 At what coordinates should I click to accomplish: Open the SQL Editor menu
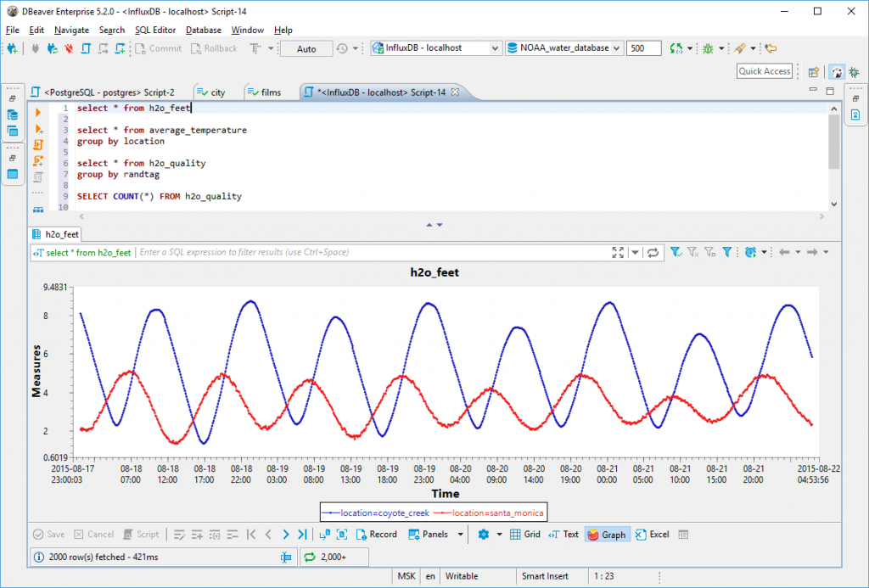click(x=155, y=30)
